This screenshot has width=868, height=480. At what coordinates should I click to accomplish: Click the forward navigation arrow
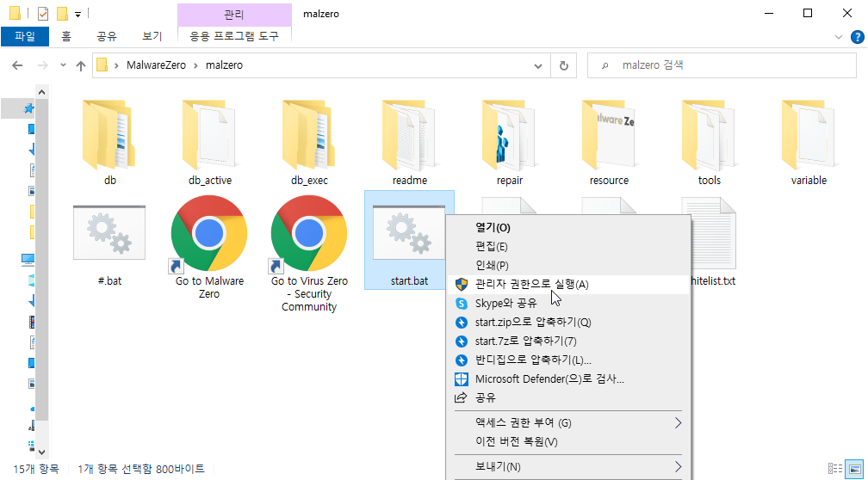(43, 65)
